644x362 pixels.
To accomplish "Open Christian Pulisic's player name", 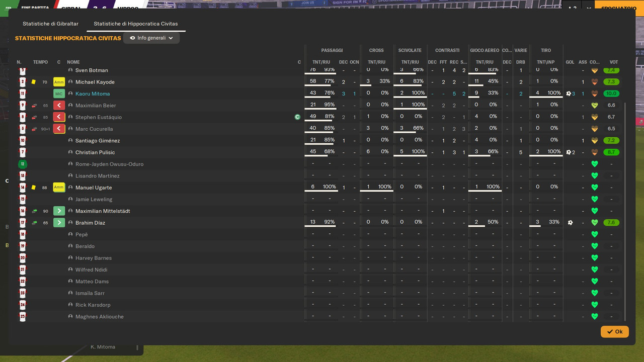I will pyautogui.click(x=95, y=152).
